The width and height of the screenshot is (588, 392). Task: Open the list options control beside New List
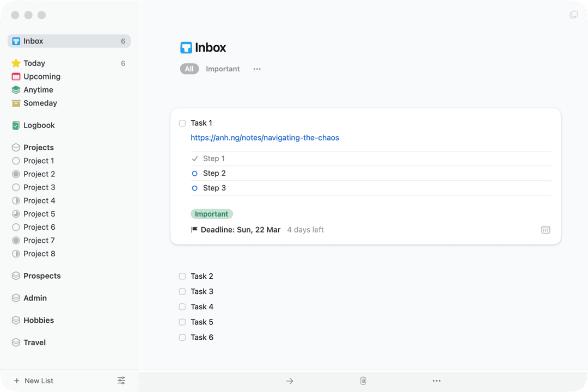[x=121, y=380]
